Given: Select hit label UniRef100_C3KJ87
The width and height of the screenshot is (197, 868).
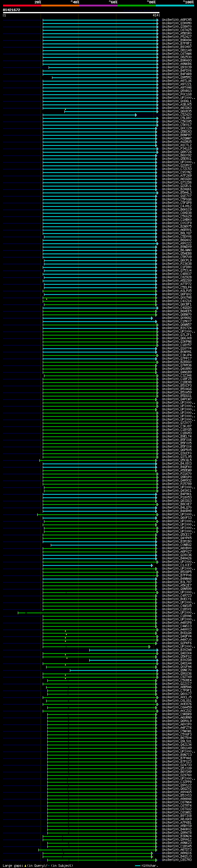Looking at the screenshot, I should pos(177,426).
